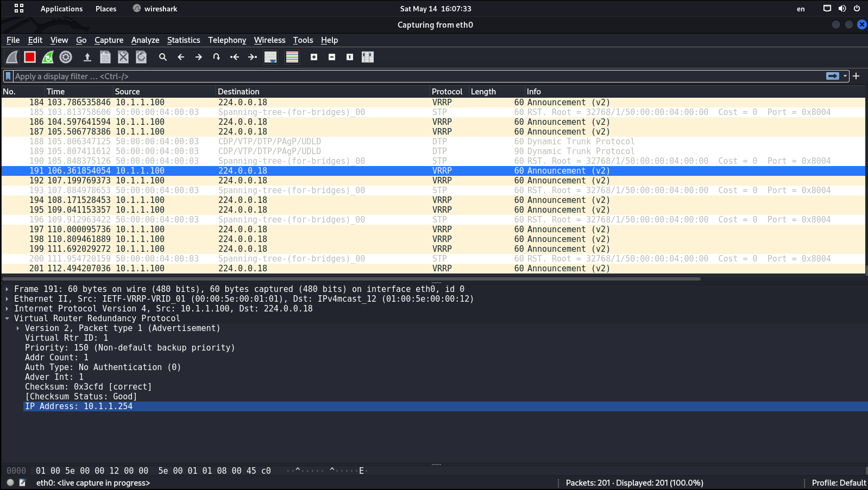The image size is (868, 490).
Task: Click the add filter button plus
Action: point(856,76)
